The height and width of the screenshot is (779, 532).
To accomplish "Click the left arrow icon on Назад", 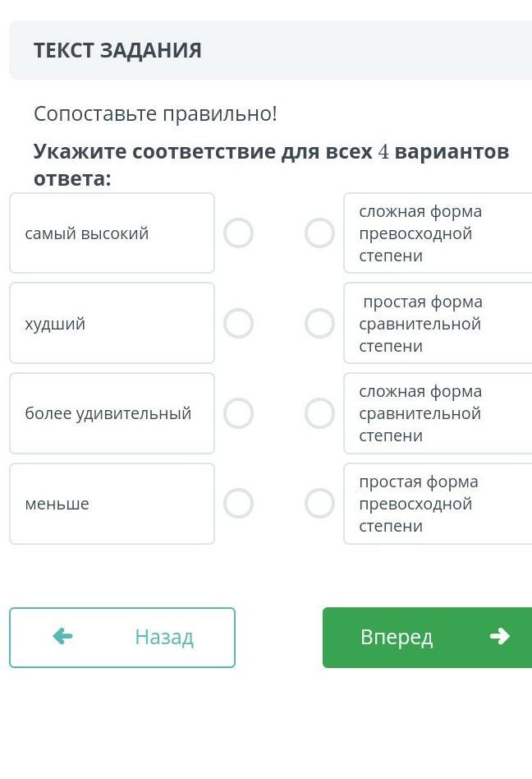I will tap(62, 636).
